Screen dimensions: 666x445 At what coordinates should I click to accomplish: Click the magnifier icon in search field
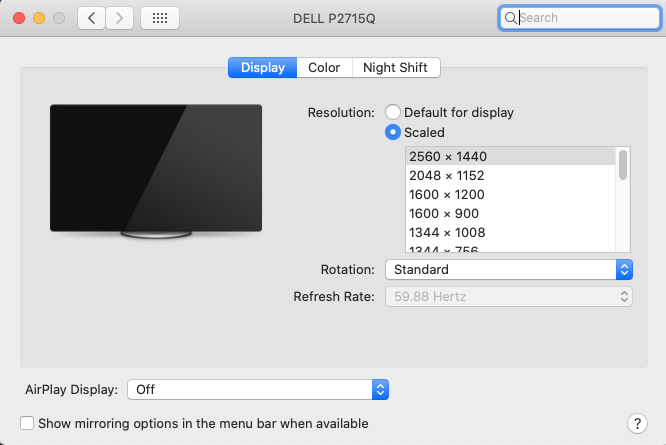point(510,18)
